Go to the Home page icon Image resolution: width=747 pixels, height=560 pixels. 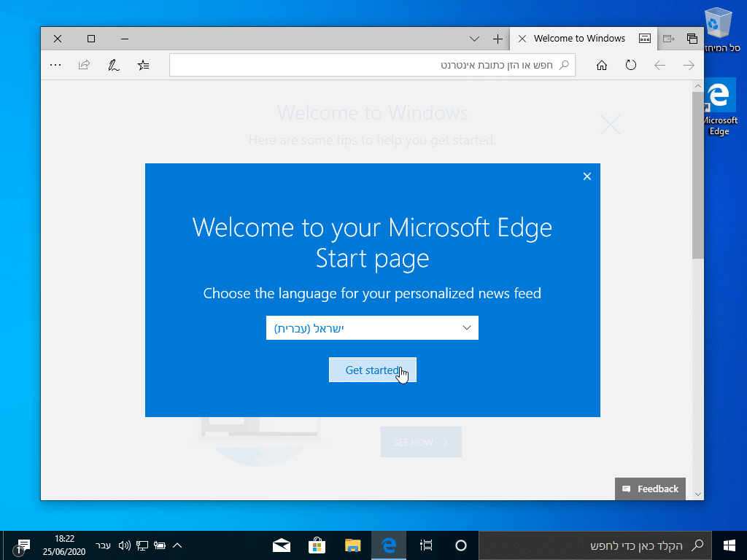click(602, 66)
